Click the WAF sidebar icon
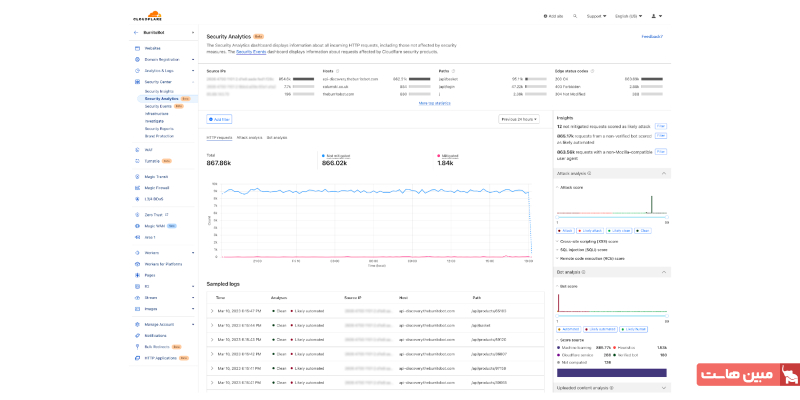800x400 pixels. point(137,150)
